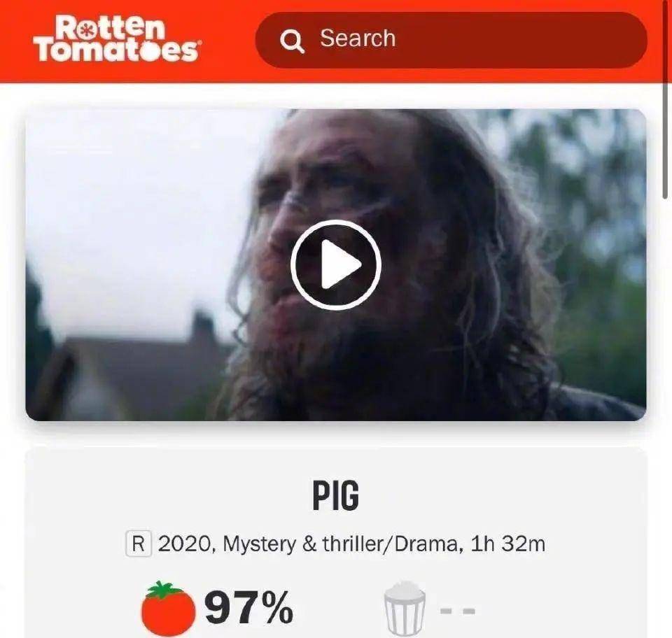Click into the Search input field
672x638 pixels.
(451, 40)
